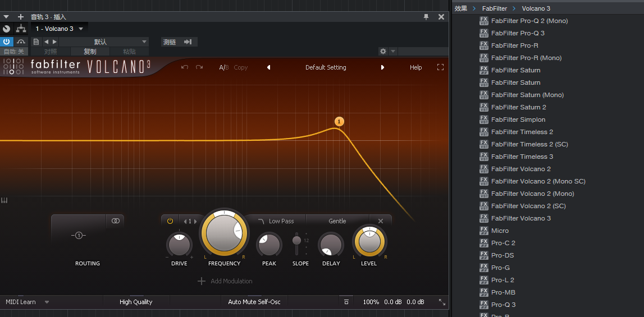Click the Slope slider handle

[x=296, y=240]
